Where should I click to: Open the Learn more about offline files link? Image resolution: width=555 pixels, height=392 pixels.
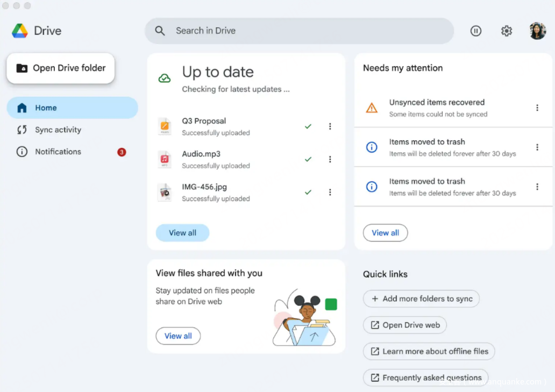[429, 352]
